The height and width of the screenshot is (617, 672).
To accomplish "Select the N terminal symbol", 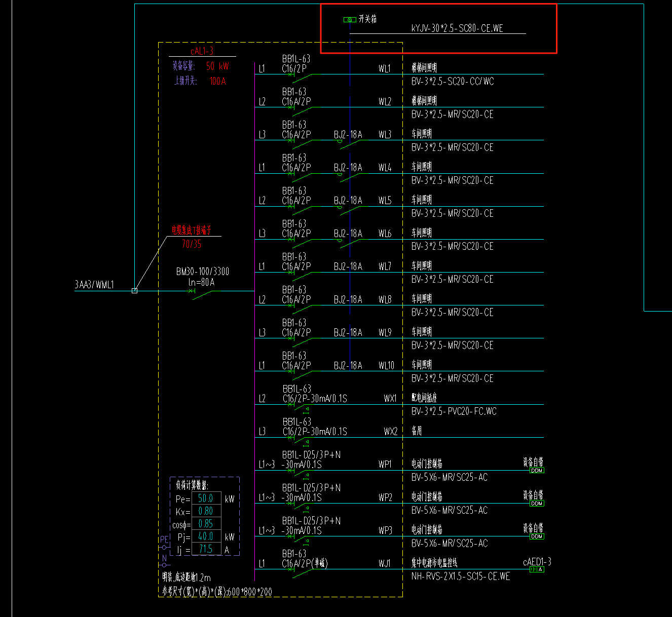I will [164, 565].
